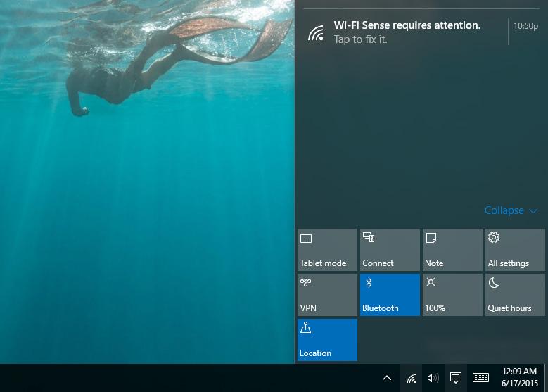Open All settings from Action Center
Viewport: 548px width, 392px height.
(515, 250)
